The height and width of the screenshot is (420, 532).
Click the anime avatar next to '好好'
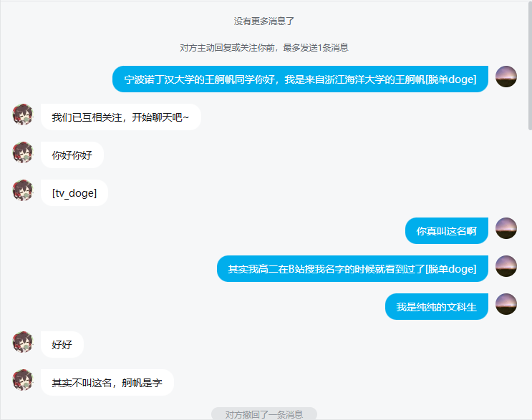(x=23, y=342)
